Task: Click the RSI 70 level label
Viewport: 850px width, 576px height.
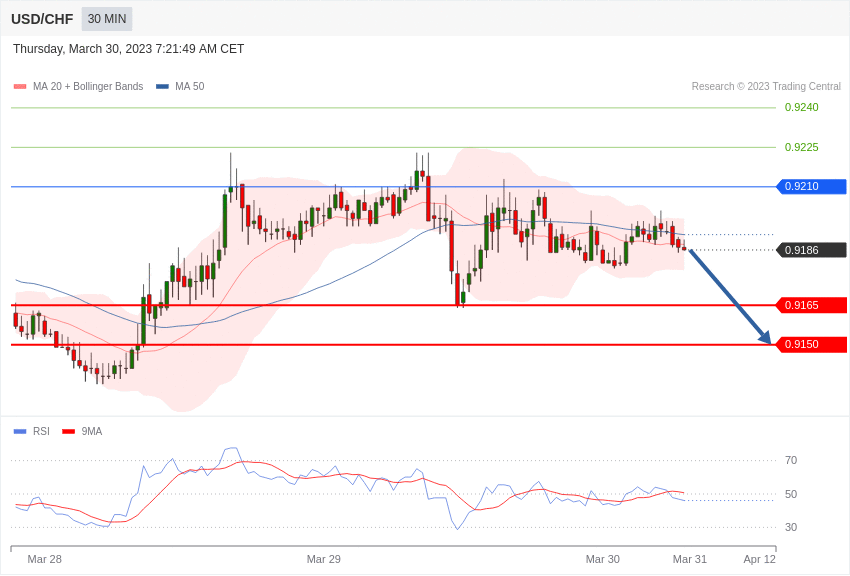Action: click(x=791, y=461)
